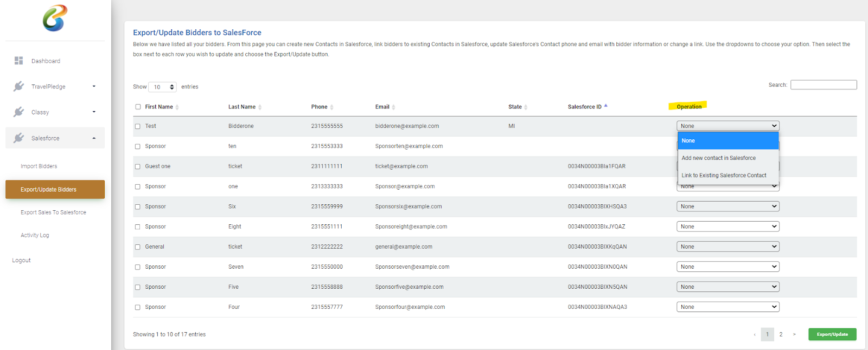Open Operation dropdown for Sponsor Four
868x350 pixels.
(727, 307)
